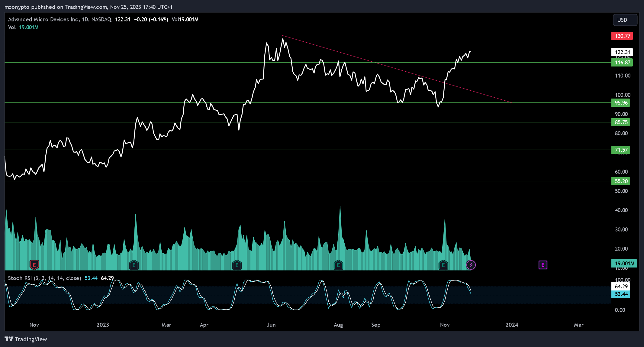Click the published-on TradingView.com header text
This screenshot has width=644, height=347.
88,7
